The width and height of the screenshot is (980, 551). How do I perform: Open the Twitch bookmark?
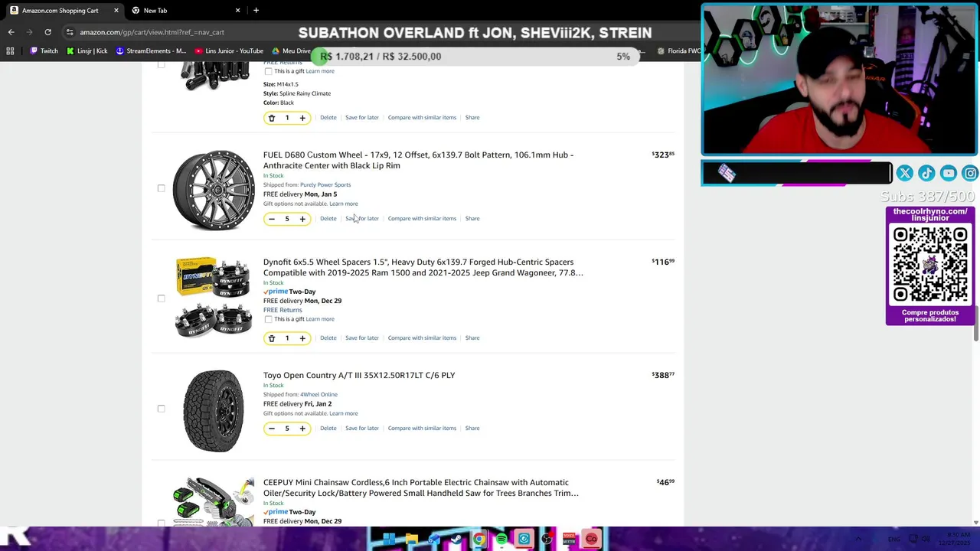[44, 51]
